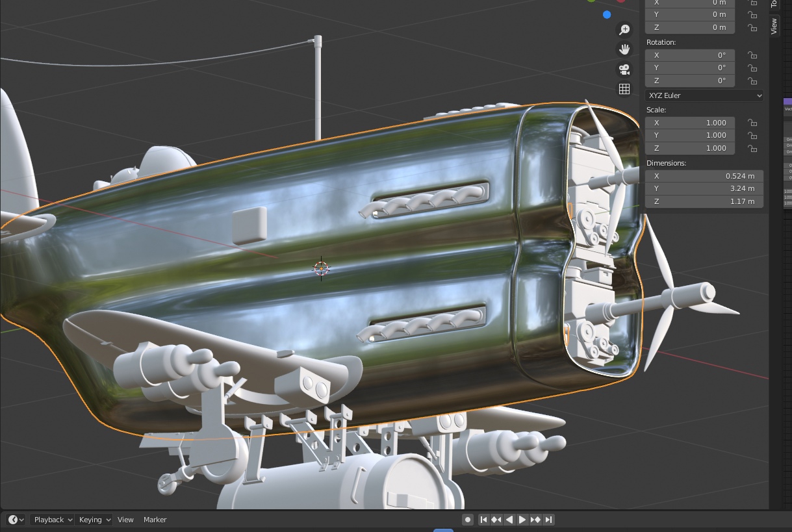The height and width of the screenshot is (532, 792).
Task: Open the XYZ Euler rotation mode dropdown
Action: tap(704, 95)
